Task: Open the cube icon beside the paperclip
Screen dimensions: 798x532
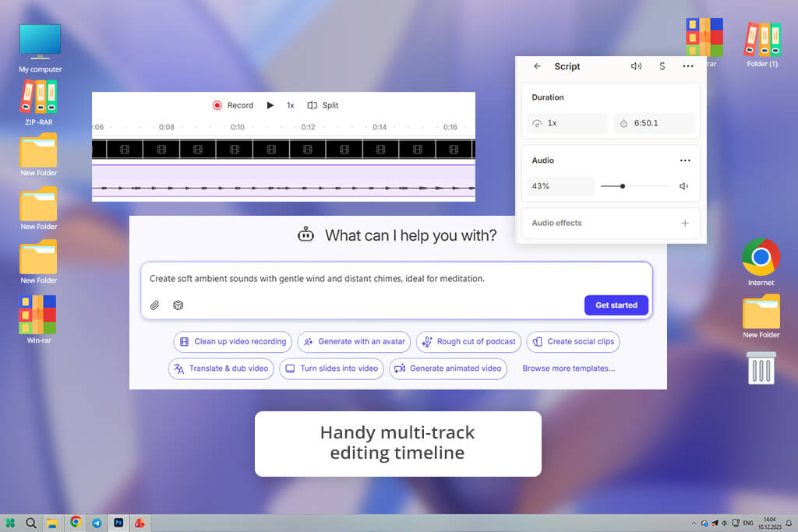Action: coord(178,305)
